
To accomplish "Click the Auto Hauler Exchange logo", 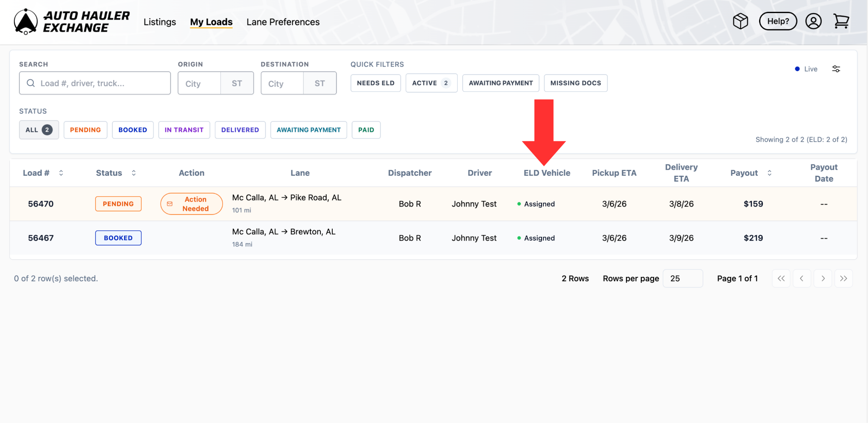I will click(x=71, y=22).
